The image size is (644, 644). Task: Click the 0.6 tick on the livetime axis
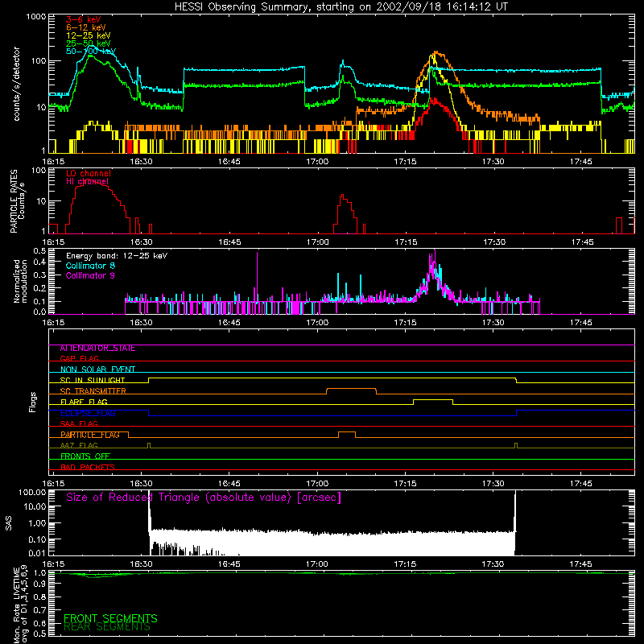click(39, 623)
